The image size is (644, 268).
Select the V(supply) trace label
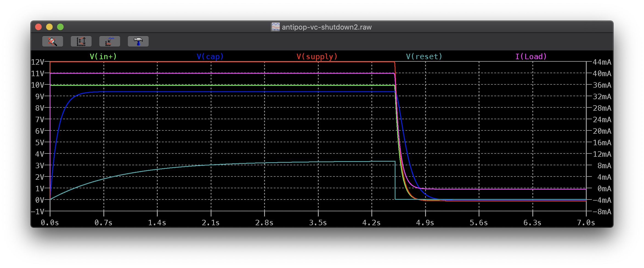317,56
